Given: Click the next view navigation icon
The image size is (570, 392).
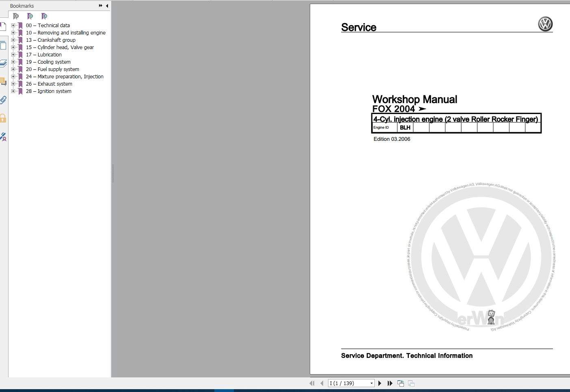Looking at the screenshot, I should pyautogui.click(x=411, y=383).
